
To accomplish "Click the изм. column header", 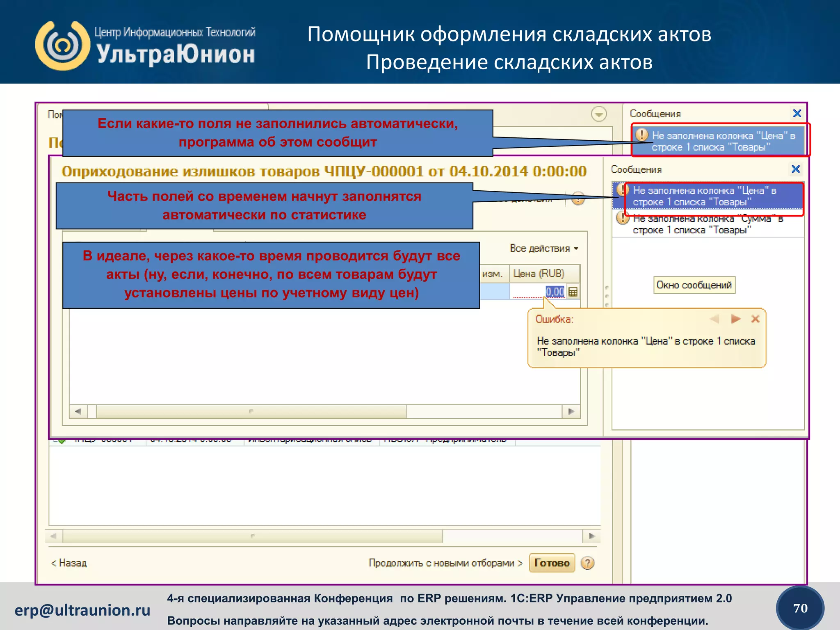I will [x=494, y=274].
